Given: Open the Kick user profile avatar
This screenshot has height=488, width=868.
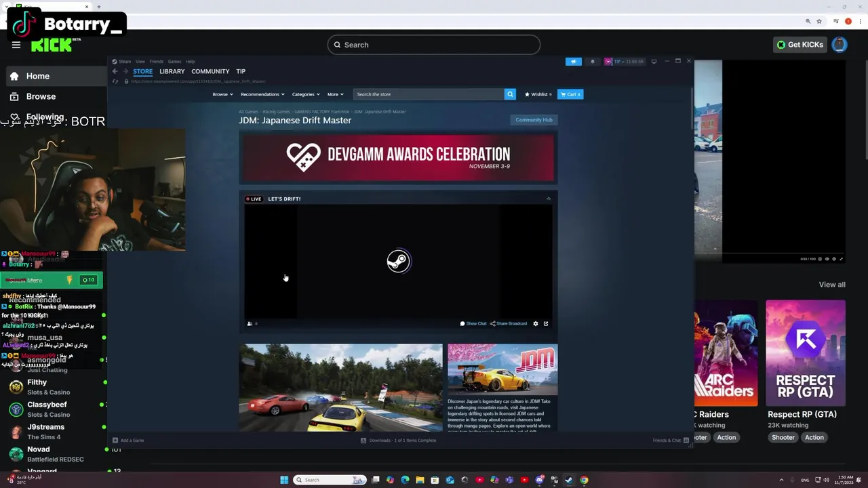Looking at the screenshot, I should [x=840, y=45].
